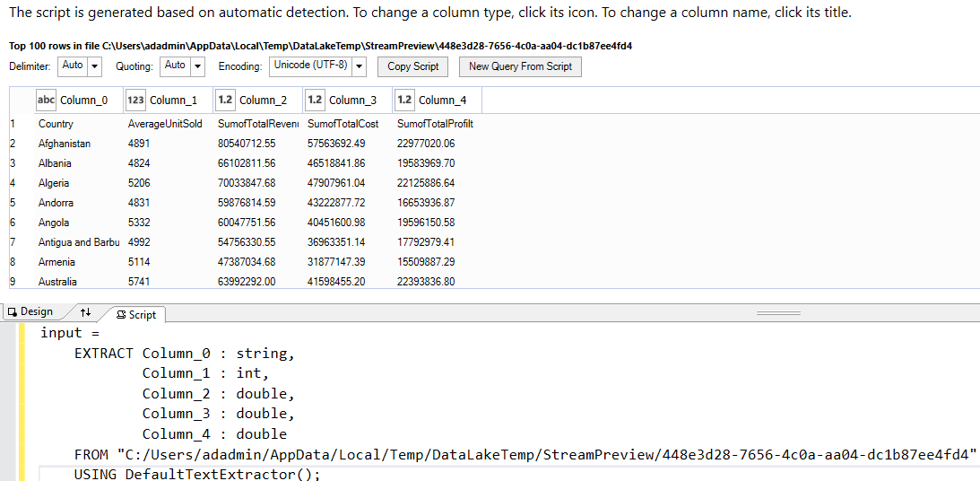Click the 1.2 type icon of Column_2
The image size is (980, 481).
(225, 101)
